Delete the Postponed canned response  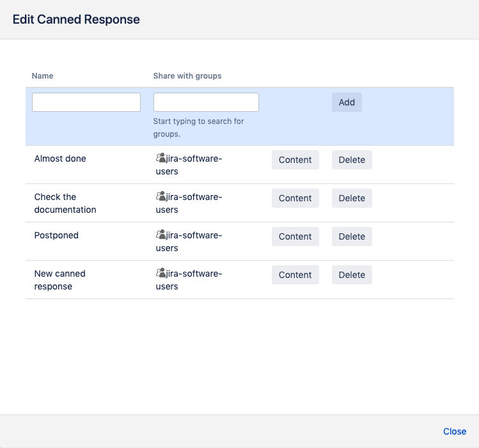click(x=351, y=236)
